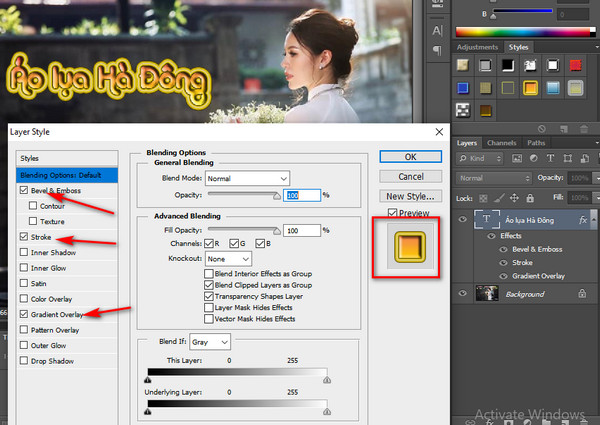Click the lock icon on Background layer
This screenshot has width=600, height=425.
point(582,293)
